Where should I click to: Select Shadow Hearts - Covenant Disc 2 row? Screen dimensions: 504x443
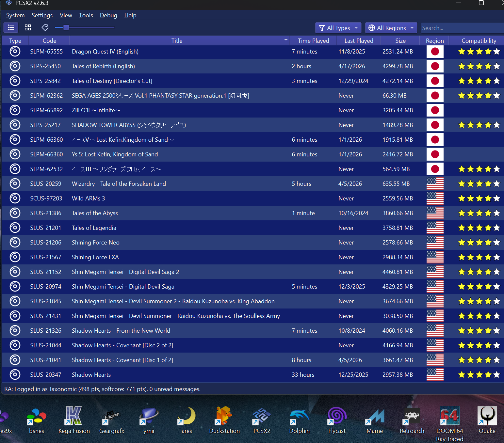pyautogui.click(x=252, y=345)
